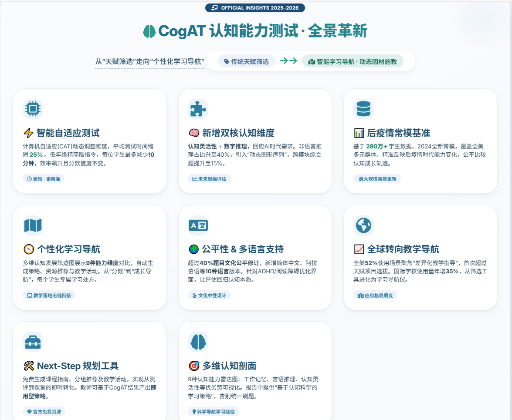The image size is (512, 420).
Task: Click the 教学落地无缝衔接 tag
Action: point(49,295)
